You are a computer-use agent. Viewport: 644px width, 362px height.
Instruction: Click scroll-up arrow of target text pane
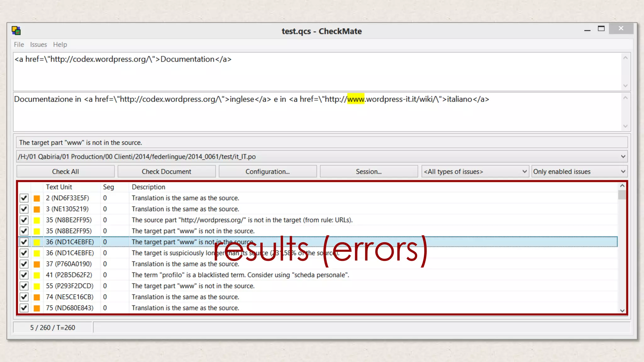[x=625, y=98]
